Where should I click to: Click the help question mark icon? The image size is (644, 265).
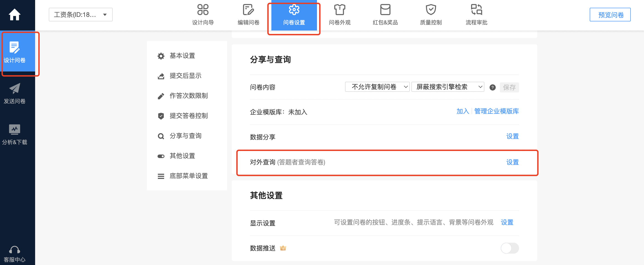point(492,87)
